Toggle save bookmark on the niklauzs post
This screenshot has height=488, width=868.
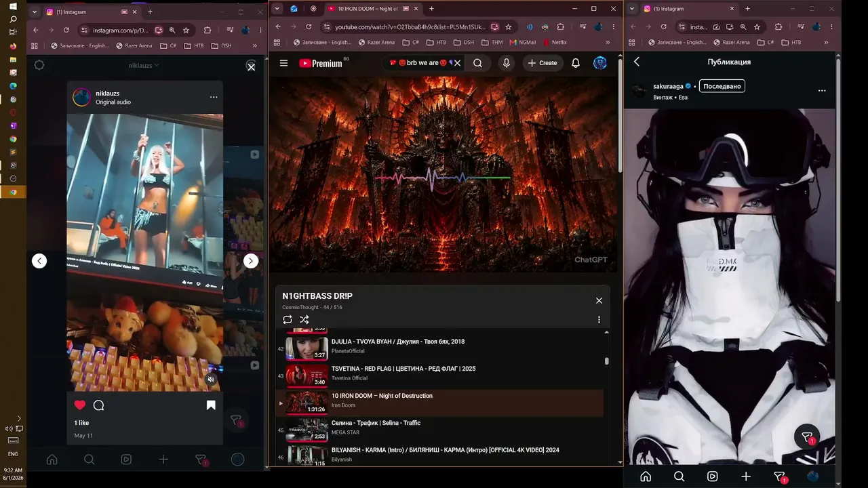coord(211,405)
